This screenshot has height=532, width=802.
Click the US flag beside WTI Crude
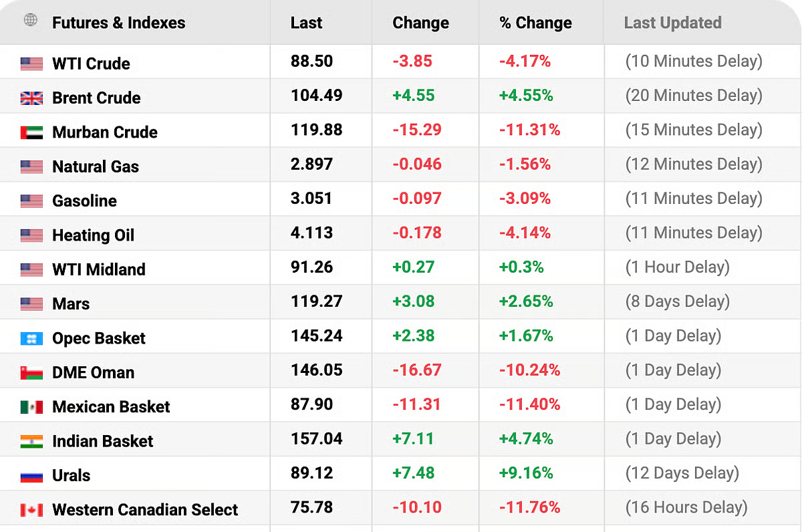pyautogui.click(x=31, y=64)
